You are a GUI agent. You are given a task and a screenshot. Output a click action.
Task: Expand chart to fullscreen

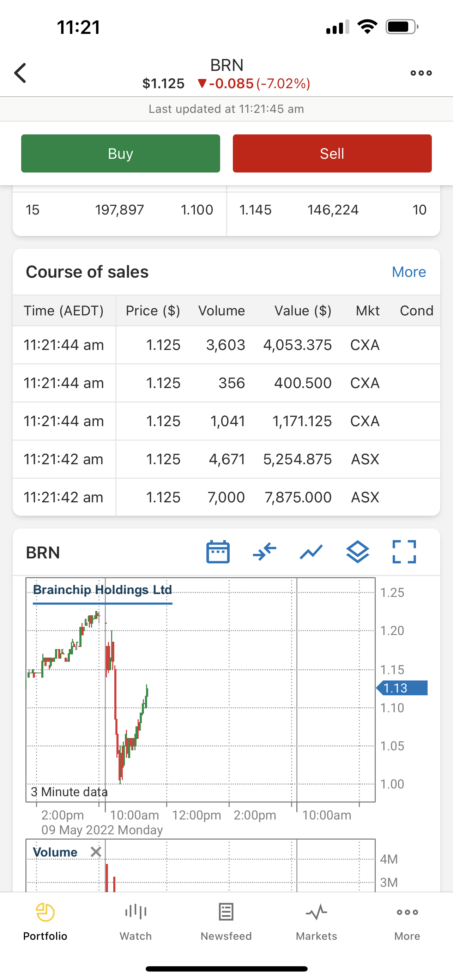click(x=404, y=552)
